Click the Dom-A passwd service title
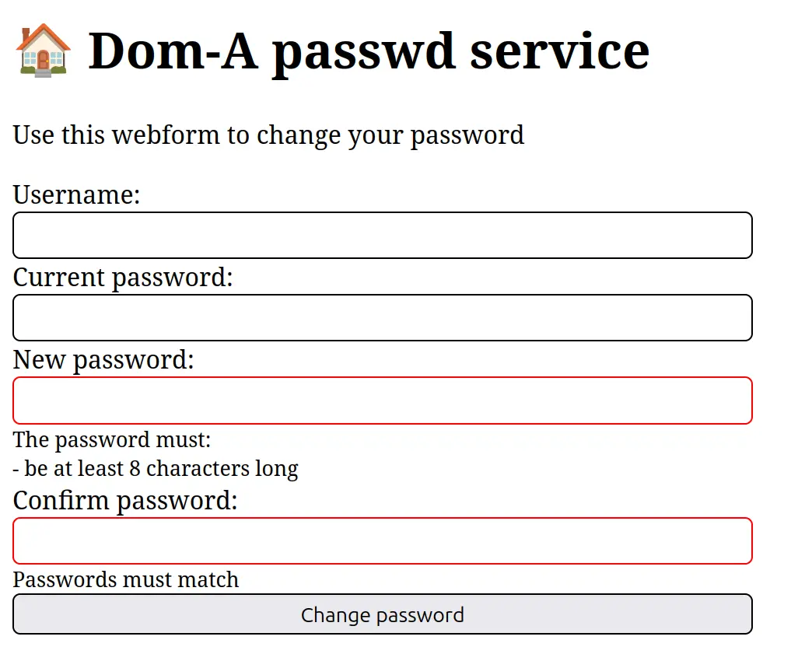This screenshot has height=661, width=812. coord(369,51)
